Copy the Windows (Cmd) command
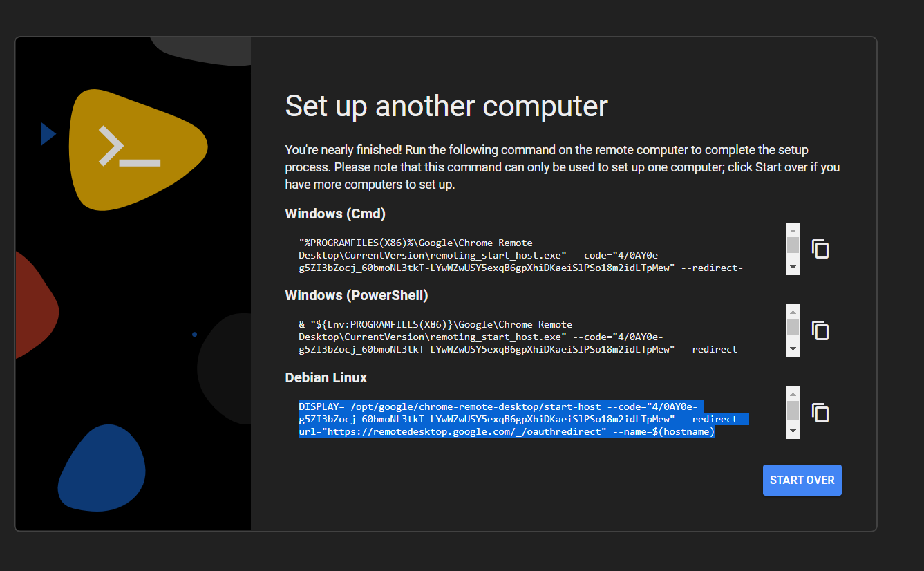The height and width of the screenshot is (571, 924). [820, 249]
